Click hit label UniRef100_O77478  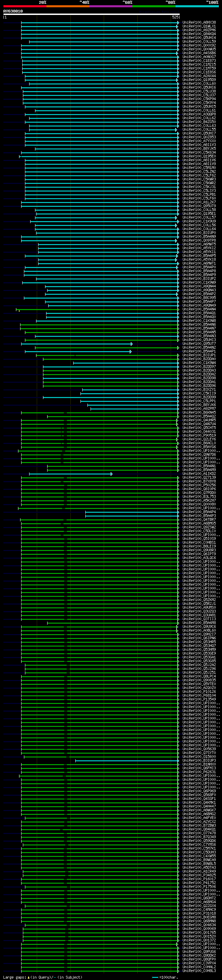(x=199, y=833)
